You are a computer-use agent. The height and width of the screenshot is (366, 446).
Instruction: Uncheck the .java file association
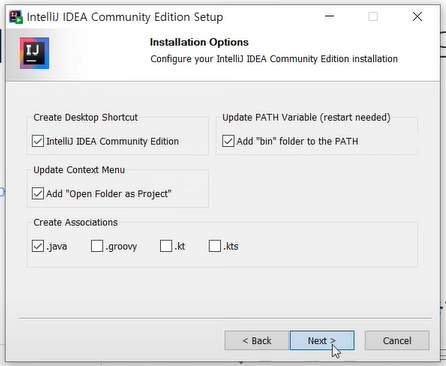[38, 246]
